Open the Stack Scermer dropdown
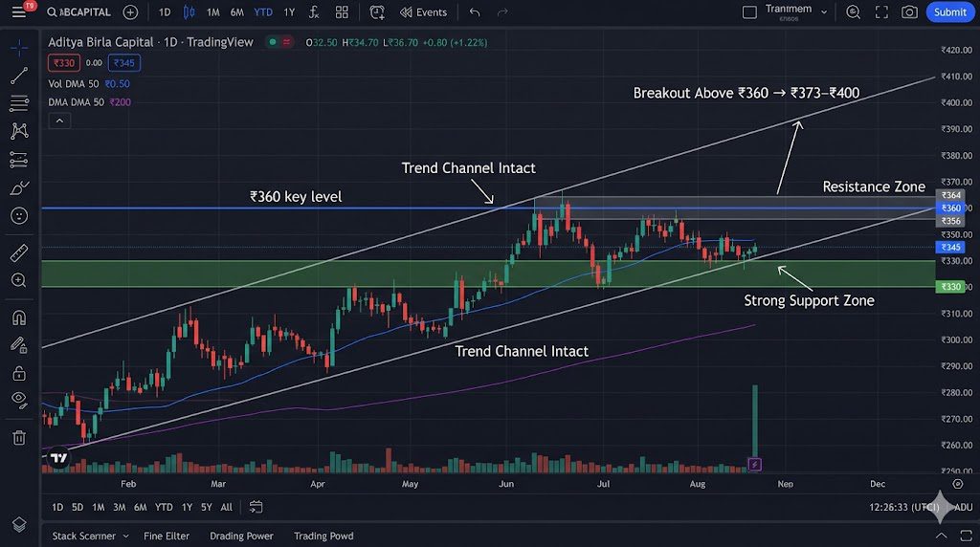The width and height of the screenshot is (980, 547). click(90, 536)
